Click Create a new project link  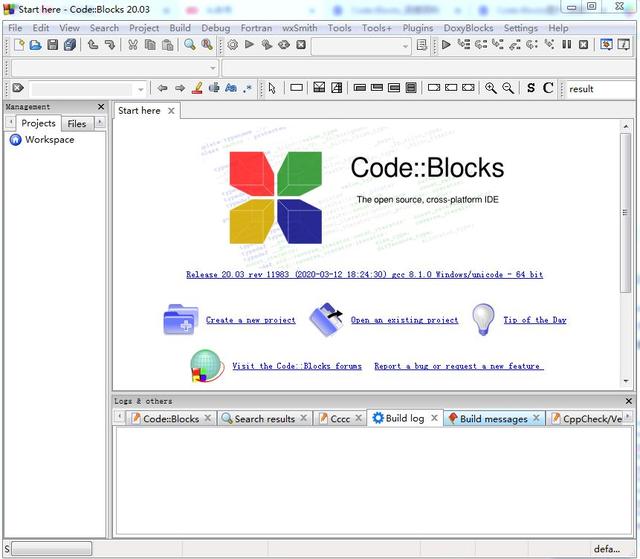click(251, 320)
